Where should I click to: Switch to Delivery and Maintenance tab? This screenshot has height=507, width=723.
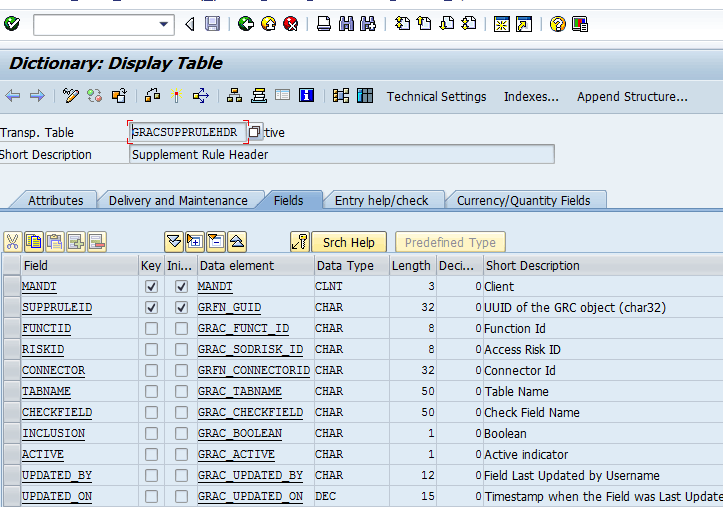[178, 200]
